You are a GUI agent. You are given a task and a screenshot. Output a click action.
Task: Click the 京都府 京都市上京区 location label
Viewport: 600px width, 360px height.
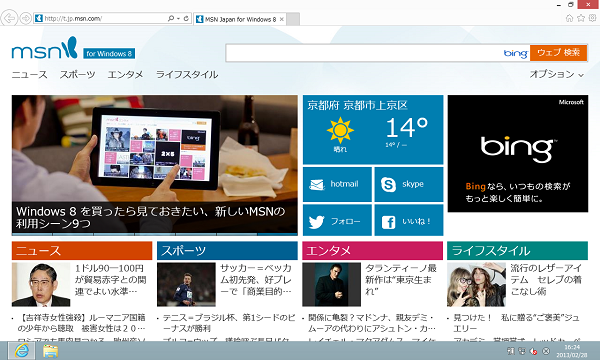[357, 105]
